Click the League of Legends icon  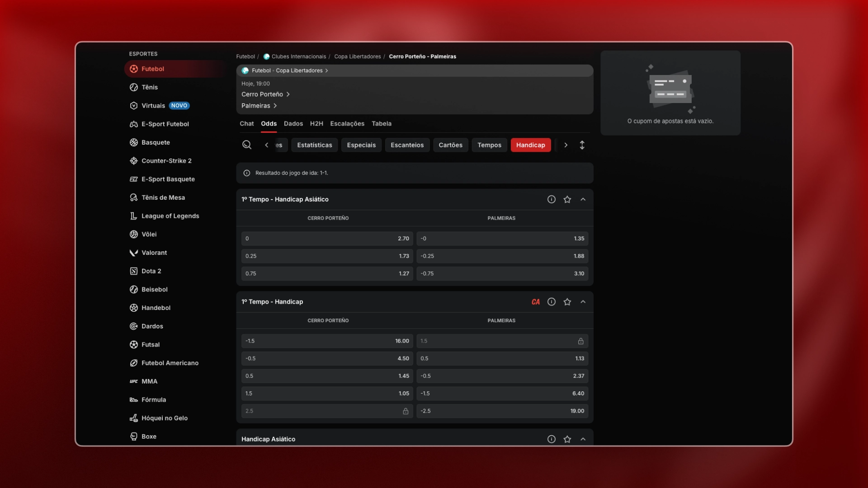(x=134, y=216)
